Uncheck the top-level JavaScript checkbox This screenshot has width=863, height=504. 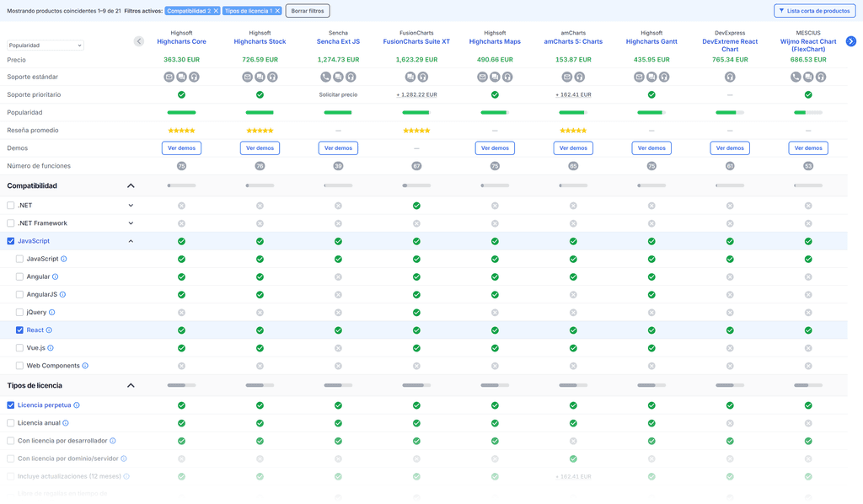coord(10,241)
